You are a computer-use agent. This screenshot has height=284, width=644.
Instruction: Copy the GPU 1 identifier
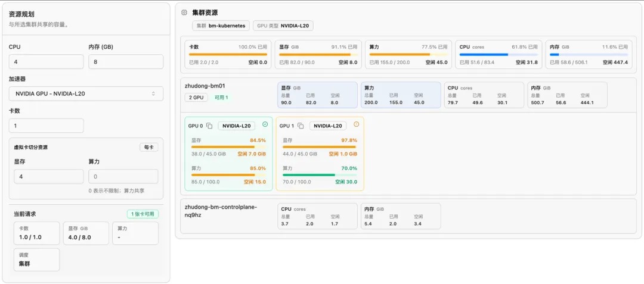pyautogui.click(x=301, y=126)
